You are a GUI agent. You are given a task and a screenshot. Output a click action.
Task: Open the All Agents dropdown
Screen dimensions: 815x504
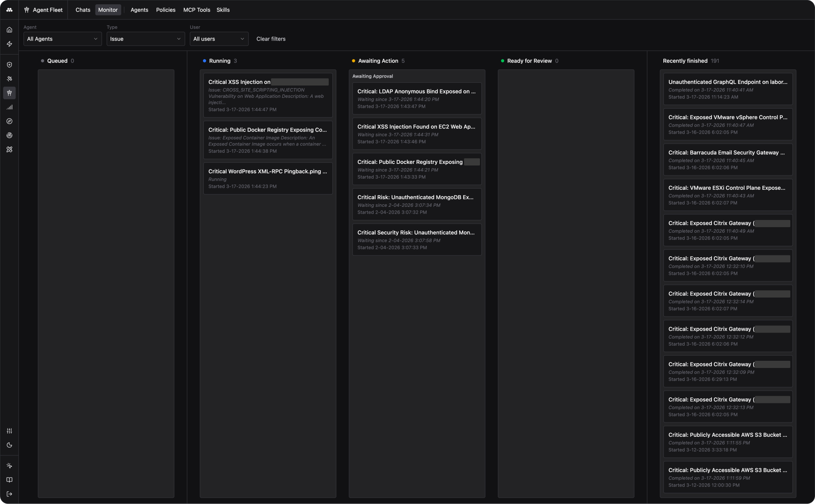tap(62, 39)
